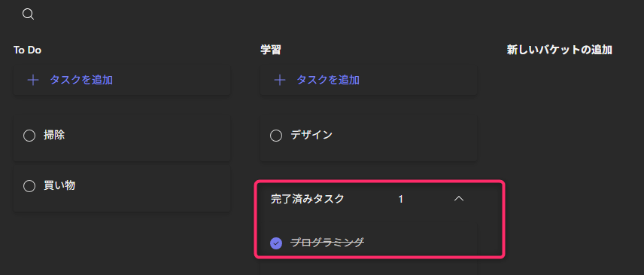Click タスクを追加 in 学習 column
The height and width of the screenshot is (275, 644).
point(328,80)
